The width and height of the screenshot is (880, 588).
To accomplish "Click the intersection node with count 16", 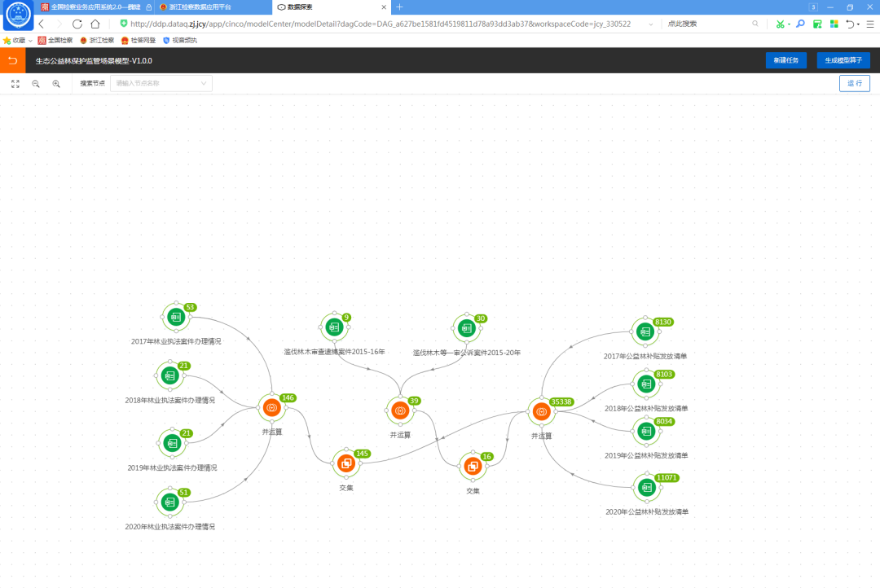I will tap(473, 467).
